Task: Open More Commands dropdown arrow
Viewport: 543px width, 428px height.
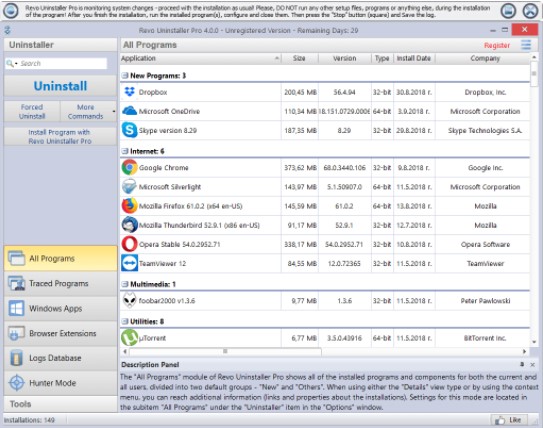Action: (114, 111)
